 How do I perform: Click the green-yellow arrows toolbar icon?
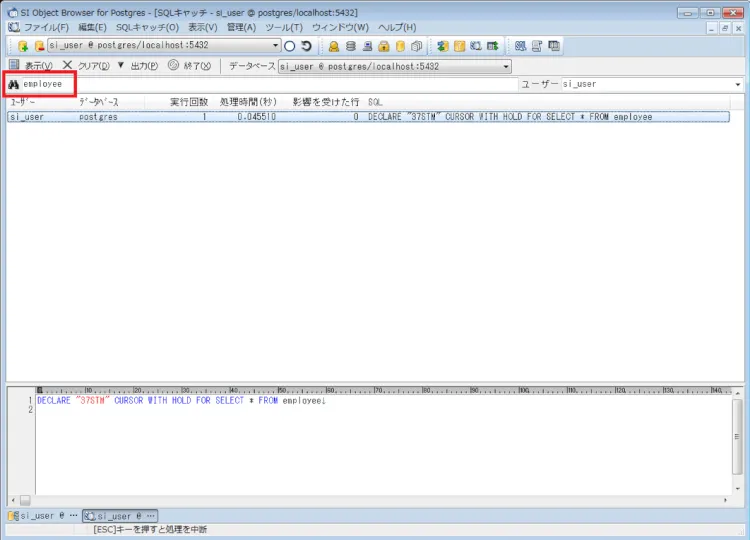point(443,46)
